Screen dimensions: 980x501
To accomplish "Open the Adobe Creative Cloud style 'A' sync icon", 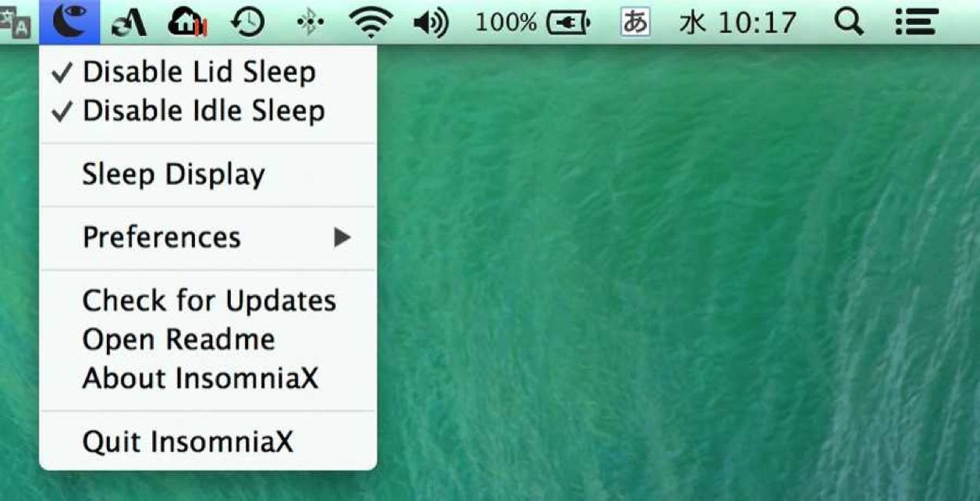I will [x=130, y=23].
